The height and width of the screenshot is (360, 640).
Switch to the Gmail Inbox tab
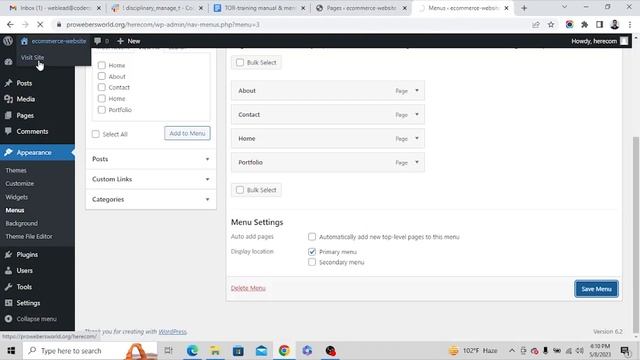coord(55,8)
